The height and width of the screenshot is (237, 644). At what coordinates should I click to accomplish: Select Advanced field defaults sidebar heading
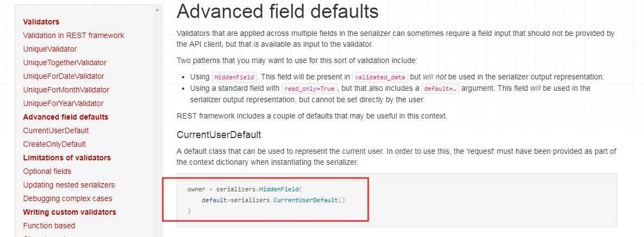(x=66, y=117)
